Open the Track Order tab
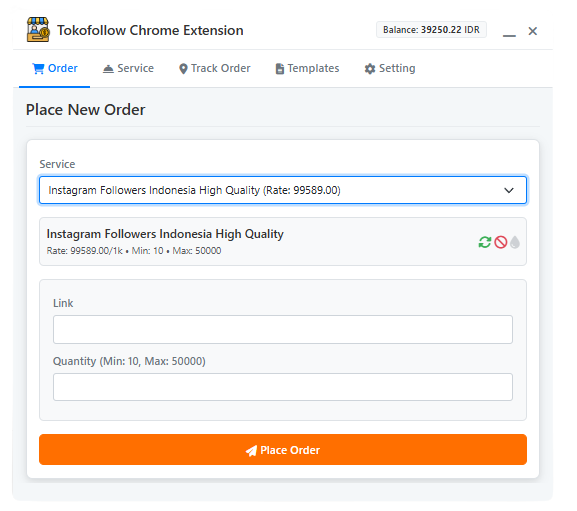Image resolution: width=577 pixels, height=511 pixels. click(x=215, y=68)
